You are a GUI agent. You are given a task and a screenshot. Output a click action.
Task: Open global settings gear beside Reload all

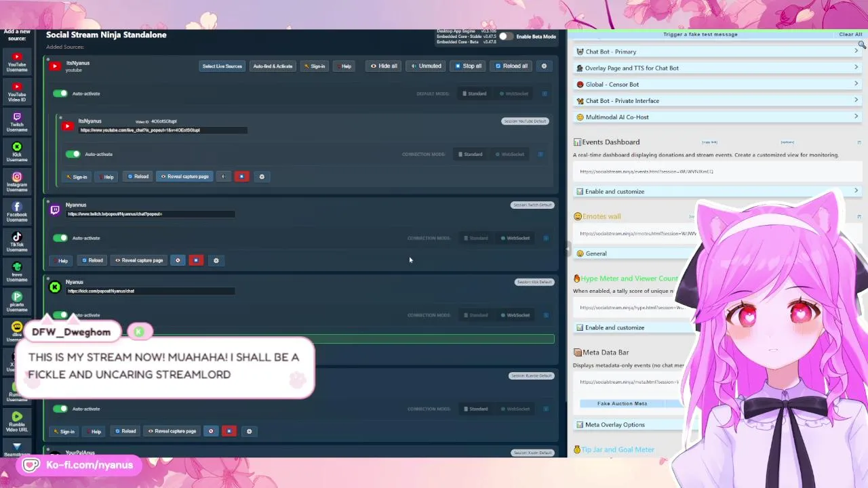[544, 66]
